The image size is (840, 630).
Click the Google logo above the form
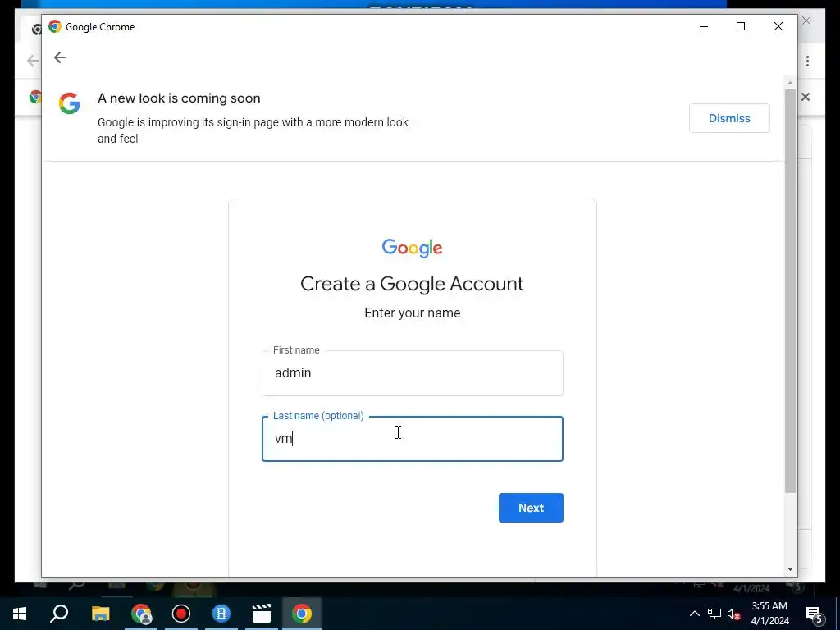tap(412, 248)
